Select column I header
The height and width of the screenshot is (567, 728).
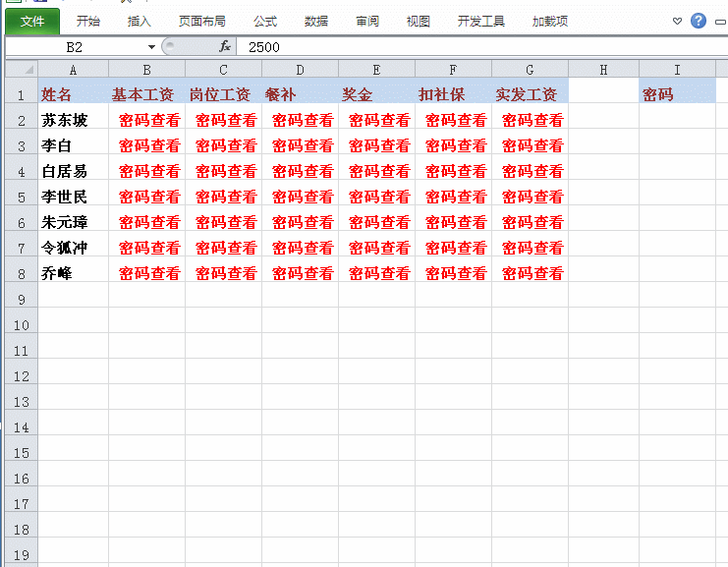pos(677,70)
